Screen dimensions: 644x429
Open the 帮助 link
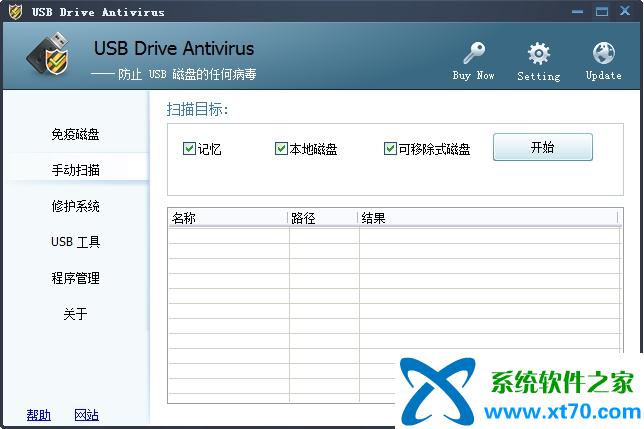pos(39,415)
